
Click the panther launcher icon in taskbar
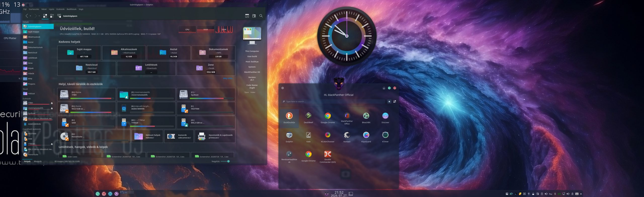coord(327,193)
